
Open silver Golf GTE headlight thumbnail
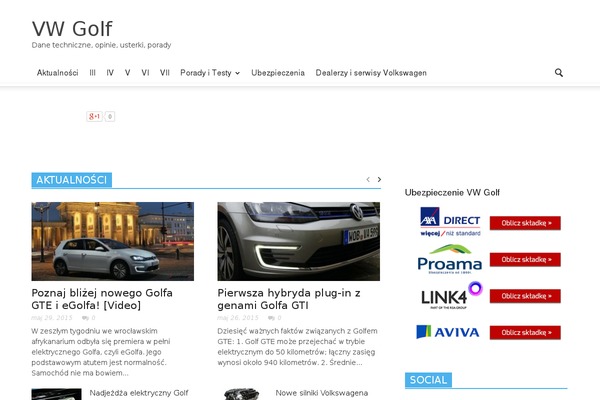click(298, 242)
